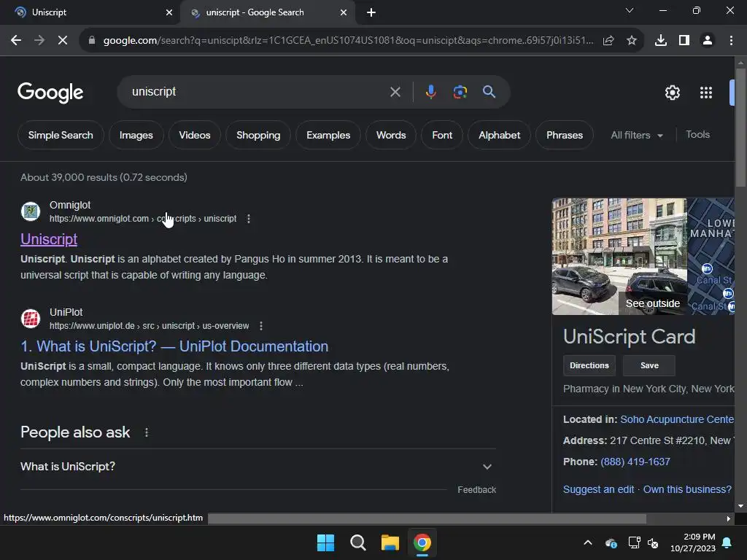
Task: Click into the uniscript search field
Action: point(258,92)
